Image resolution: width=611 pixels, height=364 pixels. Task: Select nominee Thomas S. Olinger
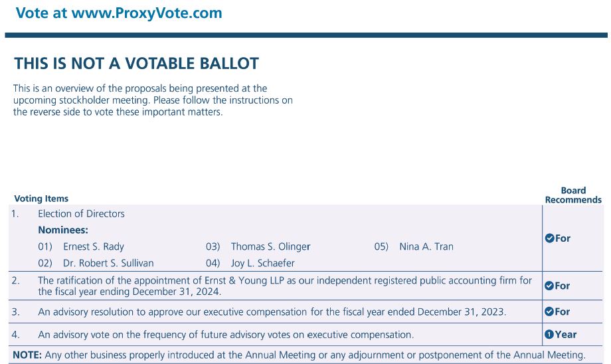point(270,247)
